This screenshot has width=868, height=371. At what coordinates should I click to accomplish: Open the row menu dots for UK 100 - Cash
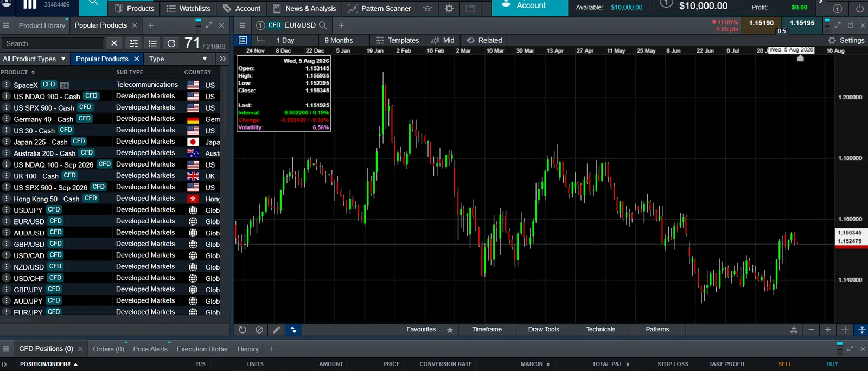6,176
